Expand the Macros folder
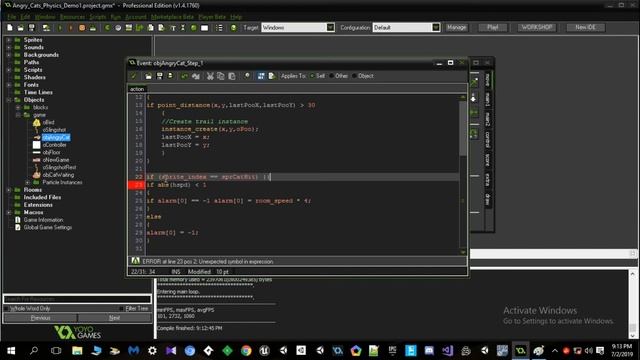Screen dimensions: 640x360 (9, 213)
